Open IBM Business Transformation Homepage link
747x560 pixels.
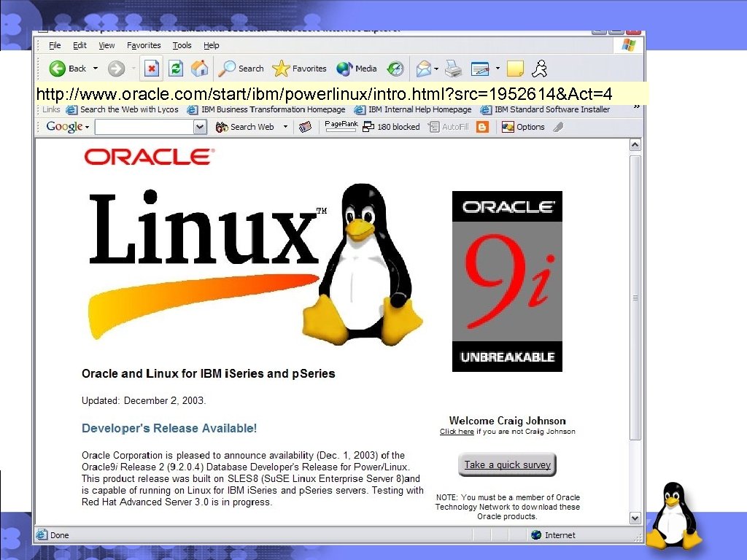pyautogui.click(x=266, y=109)
